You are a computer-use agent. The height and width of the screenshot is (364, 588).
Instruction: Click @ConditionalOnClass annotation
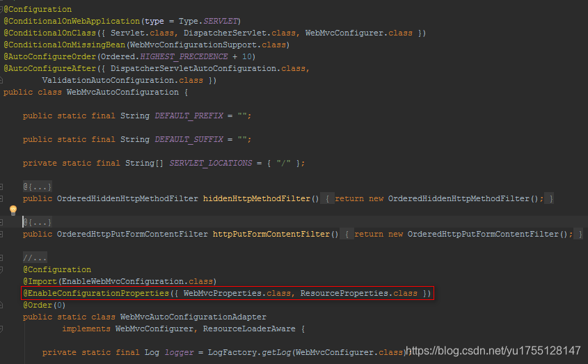[x=50, y=33]
